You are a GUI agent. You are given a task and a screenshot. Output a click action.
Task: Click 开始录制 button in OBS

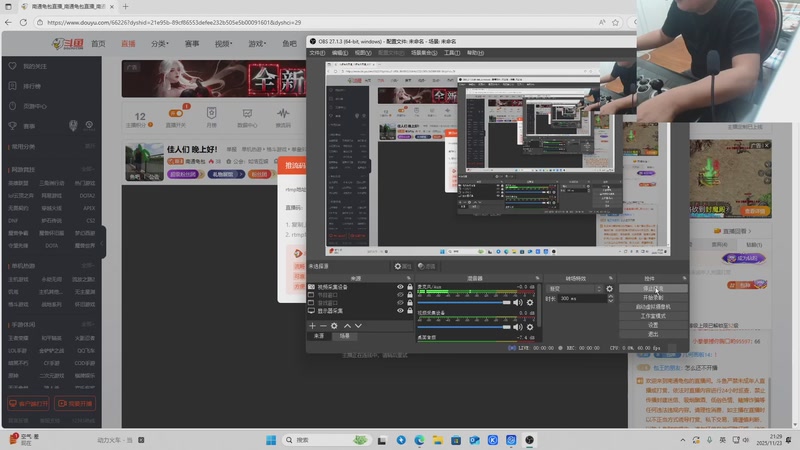click(x=653, y=297)
